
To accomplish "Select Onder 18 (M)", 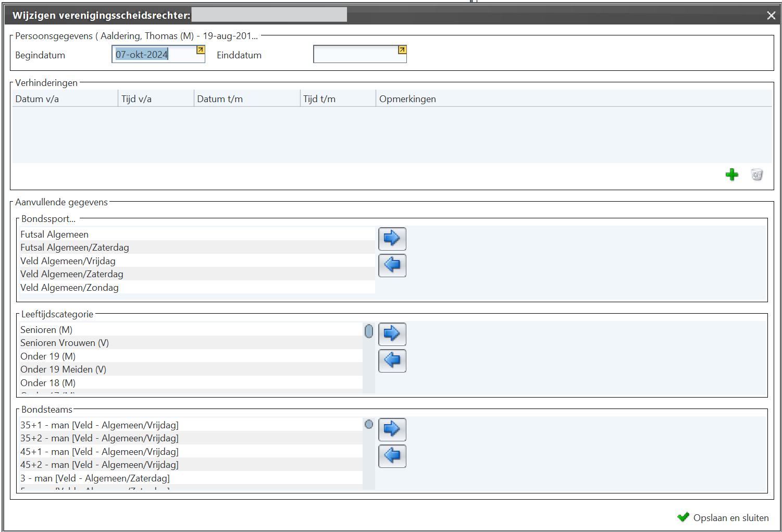I will pyautogui.click(x=190, y=382).
